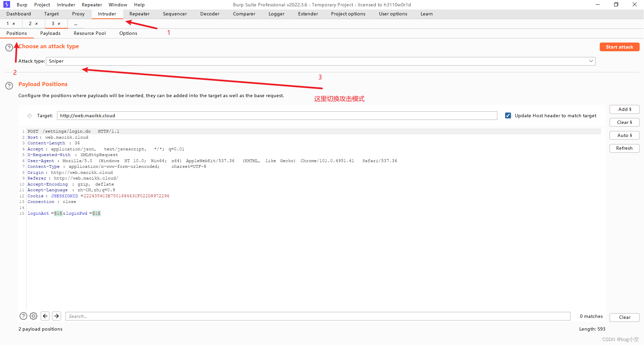
Task: Click the Content-Type header line
Action: [117, 167]
